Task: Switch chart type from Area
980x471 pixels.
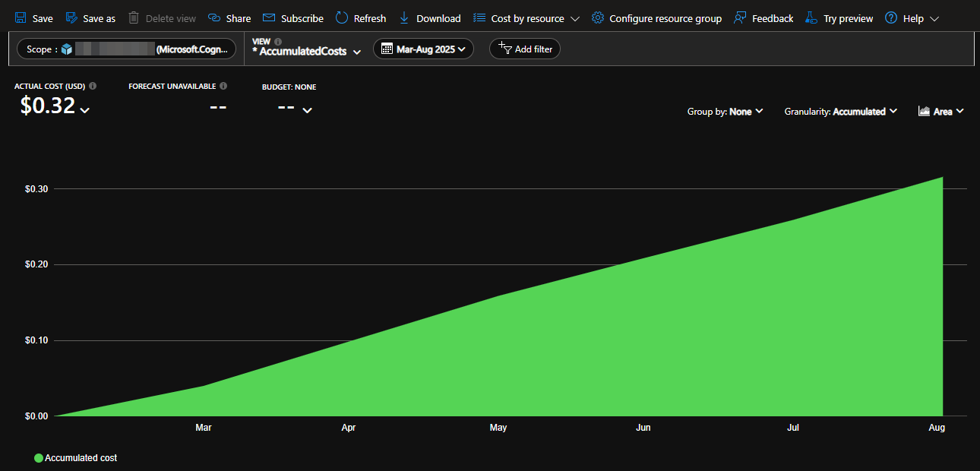Action: pos(941,112)
